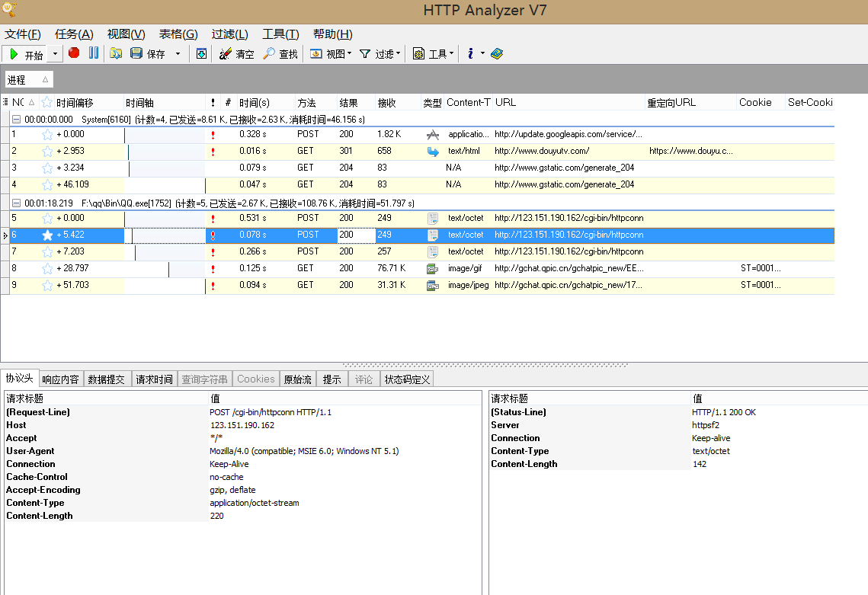Sort by the URL column header
Image resolution: width=868 pixels, height=595 pixels.
505,102
